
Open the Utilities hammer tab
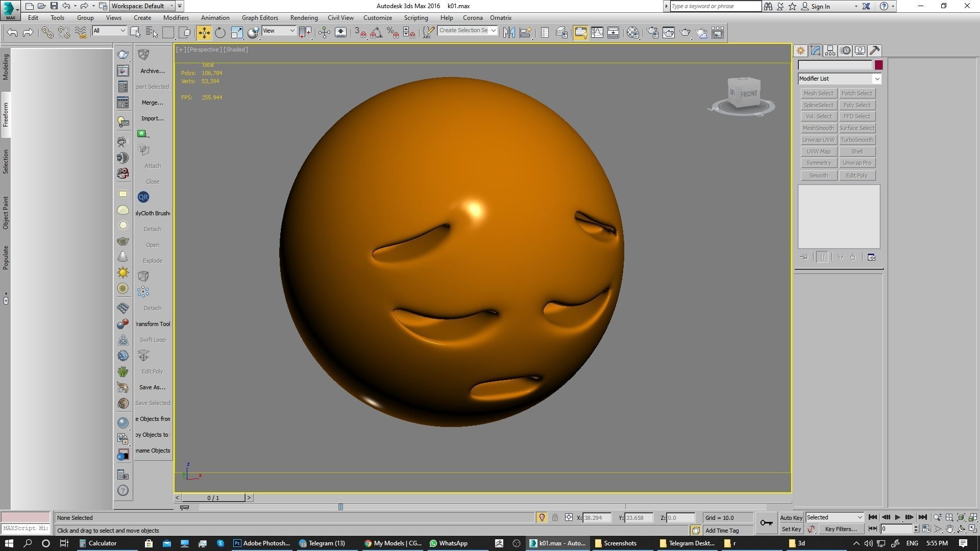point(875,51)
